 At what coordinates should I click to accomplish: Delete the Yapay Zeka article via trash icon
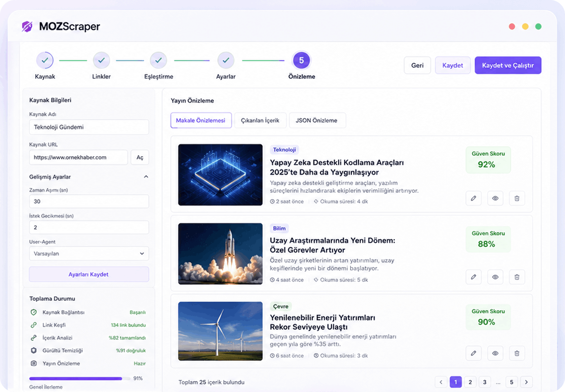coord(517,198)
